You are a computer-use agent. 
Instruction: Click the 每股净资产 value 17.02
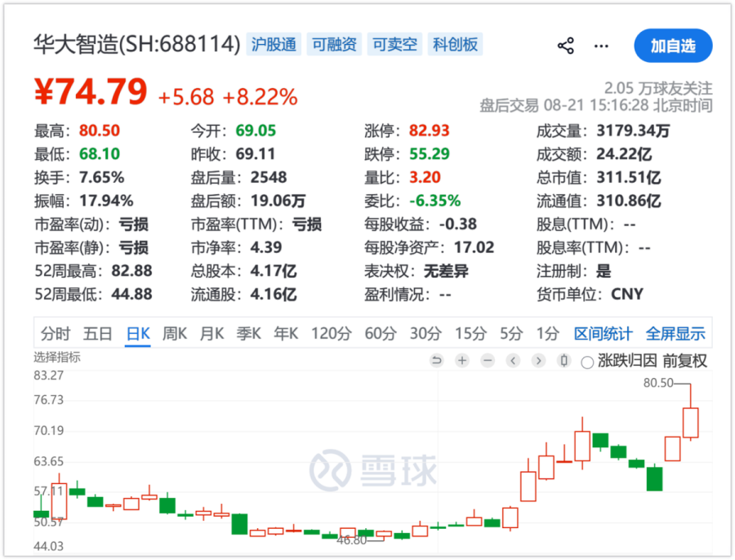coord(474,247)
